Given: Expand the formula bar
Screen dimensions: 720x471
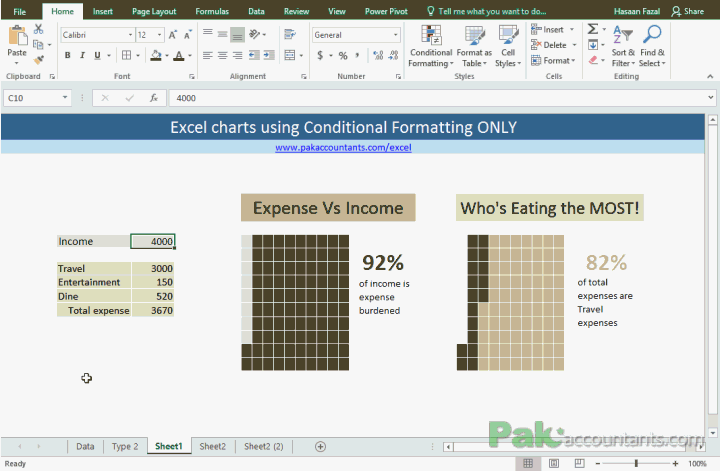Looking at the screenshot, I should pos(710,97).
